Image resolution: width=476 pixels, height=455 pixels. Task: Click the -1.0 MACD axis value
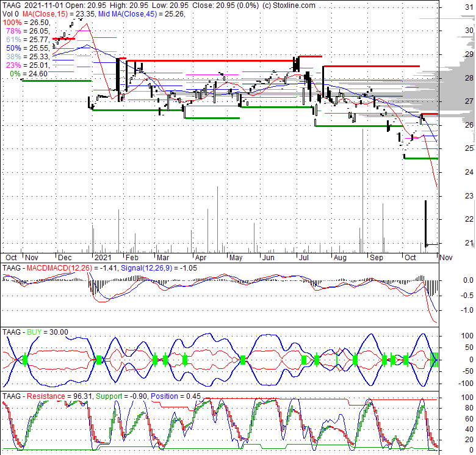pyautogui.click(x=468, y=310)
